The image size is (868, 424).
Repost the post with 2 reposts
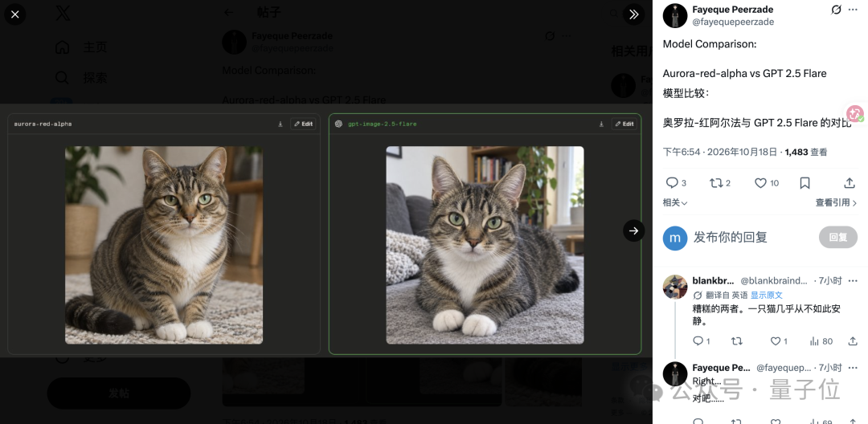719,183
